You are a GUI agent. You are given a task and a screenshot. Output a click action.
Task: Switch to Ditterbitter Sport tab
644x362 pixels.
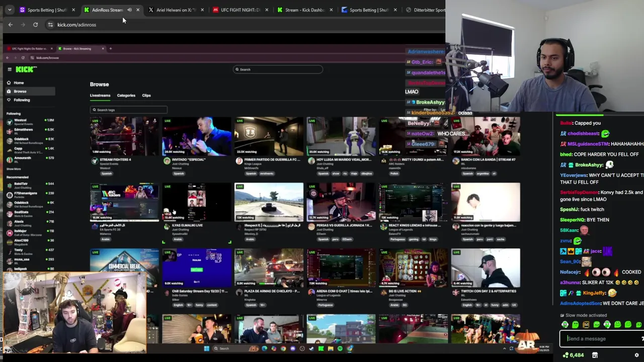[425, 10]
